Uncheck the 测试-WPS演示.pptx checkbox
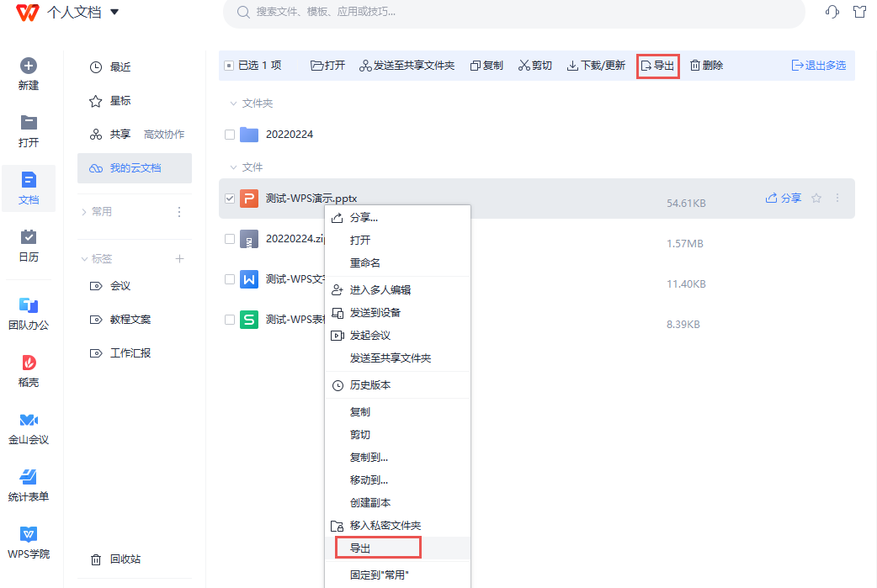Image resolution: width=877 pixels, height=588 pixels. 229,199
